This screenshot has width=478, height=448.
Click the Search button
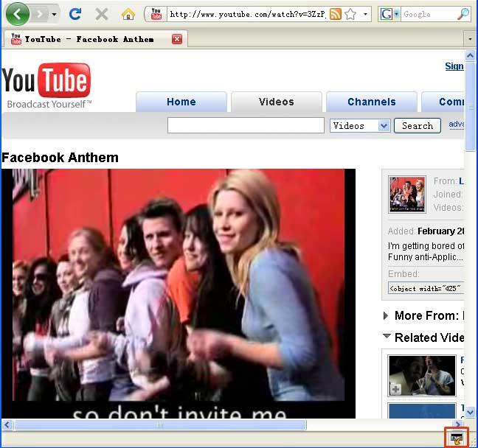coord(418,126)
